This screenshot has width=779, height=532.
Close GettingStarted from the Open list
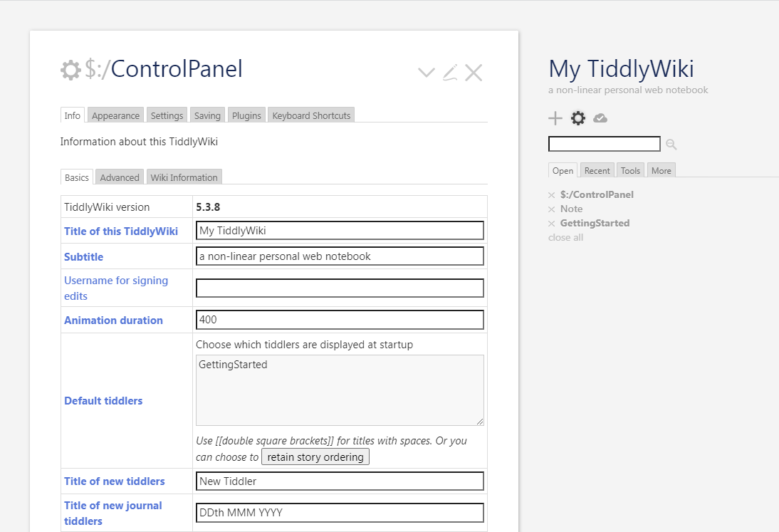point(551,224)
